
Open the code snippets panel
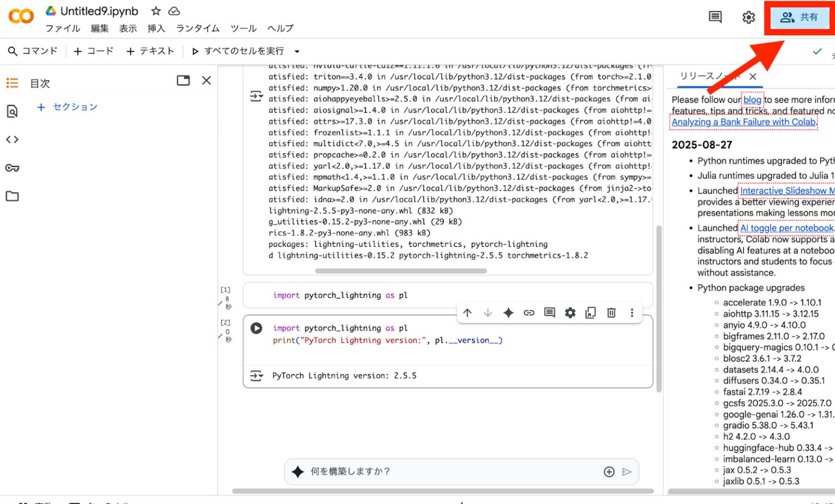12,139
